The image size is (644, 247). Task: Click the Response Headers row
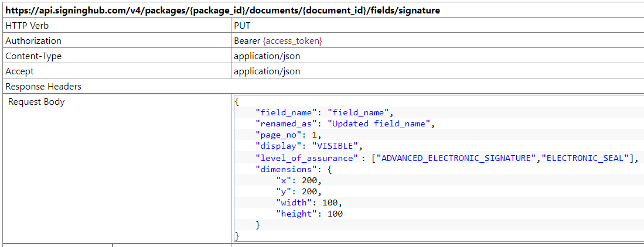pyautogui.click(x=43, y=87)
